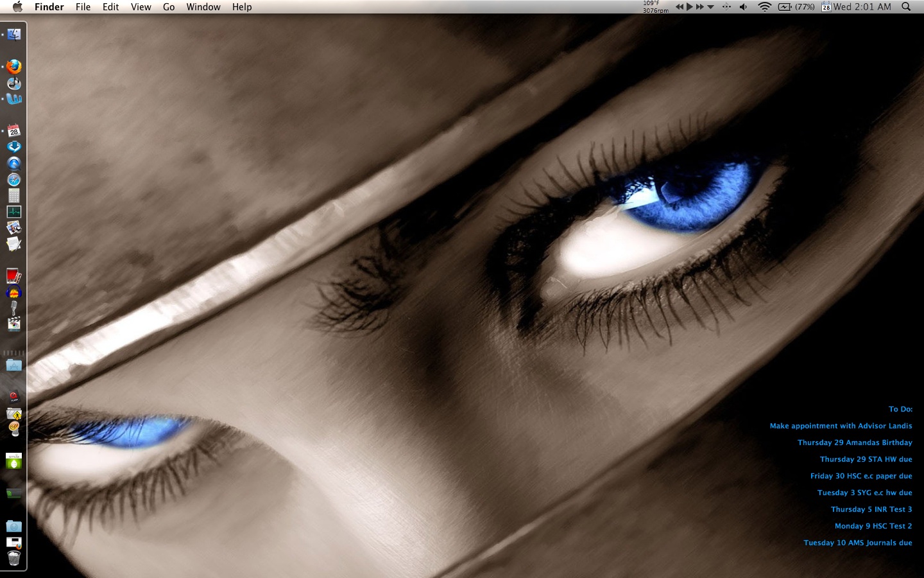Open the @ mail stamp item
The height and width of the screenshot is (578, 924).
pyautogui.click(x=13, y=429)
